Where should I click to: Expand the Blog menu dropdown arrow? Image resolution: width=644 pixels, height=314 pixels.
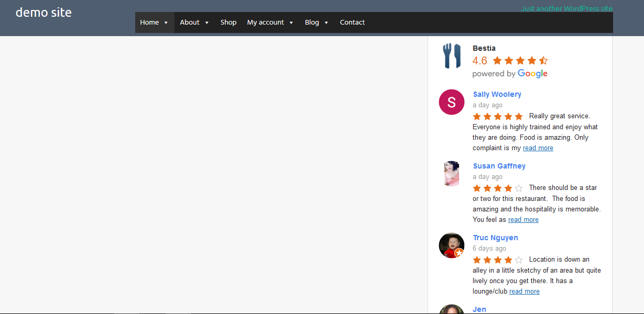click(x=326, y=23)
